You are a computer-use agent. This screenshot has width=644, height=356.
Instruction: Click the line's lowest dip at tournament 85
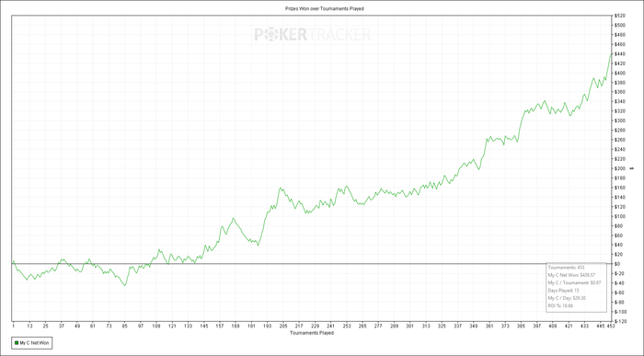click(125, 285)
